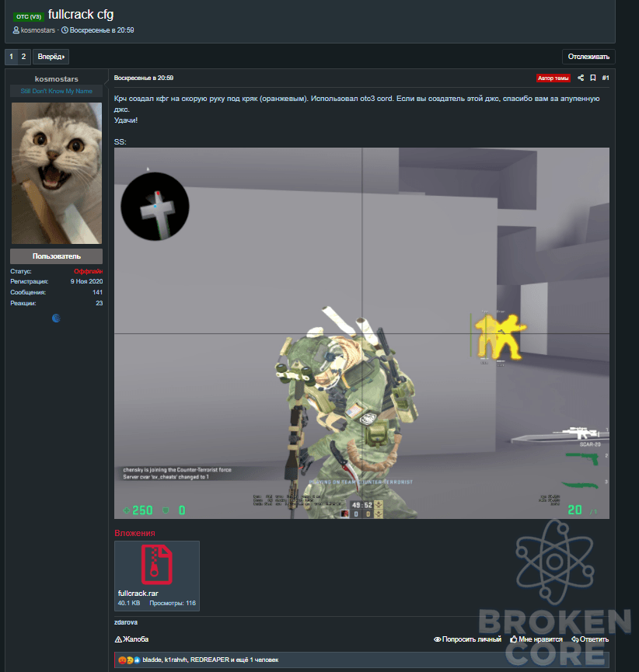Screen dimensions: 639x672
Task: Click the "Вперёд" next page button
Action: 51,57
